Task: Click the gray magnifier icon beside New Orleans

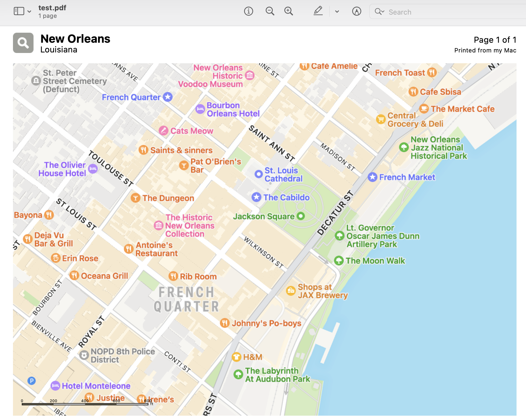Action: (23, 43)
